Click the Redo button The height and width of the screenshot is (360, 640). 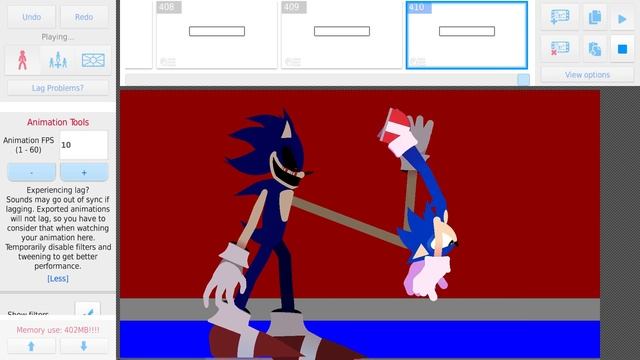click(84, 17)
